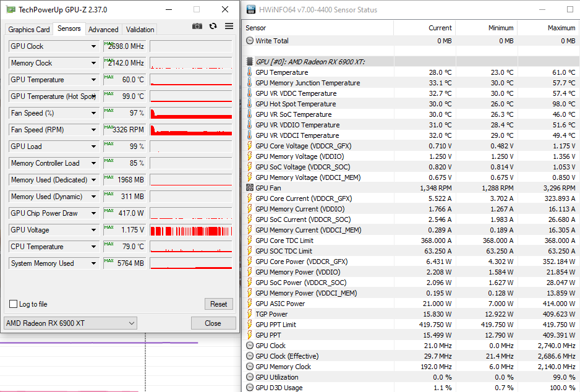Click the Minimum column header
Image resolution: width=580 pixels, height=392 pixels.
[487, 28]
